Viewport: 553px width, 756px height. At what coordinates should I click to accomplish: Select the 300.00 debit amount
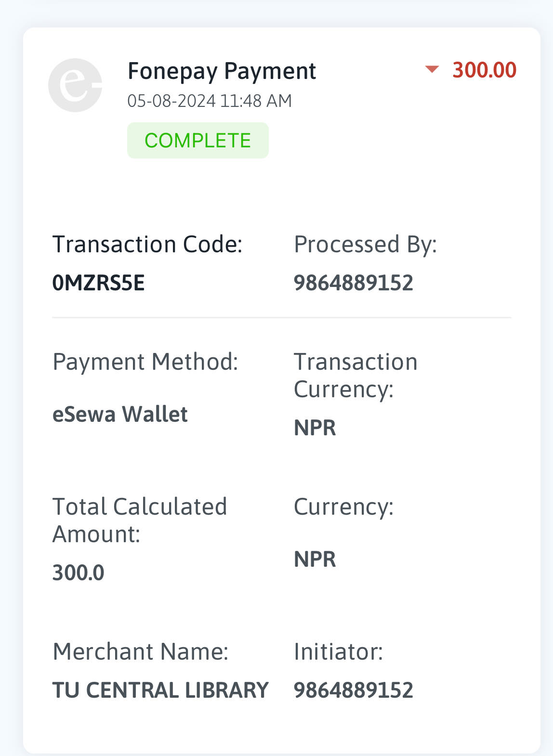click(484, 70)
